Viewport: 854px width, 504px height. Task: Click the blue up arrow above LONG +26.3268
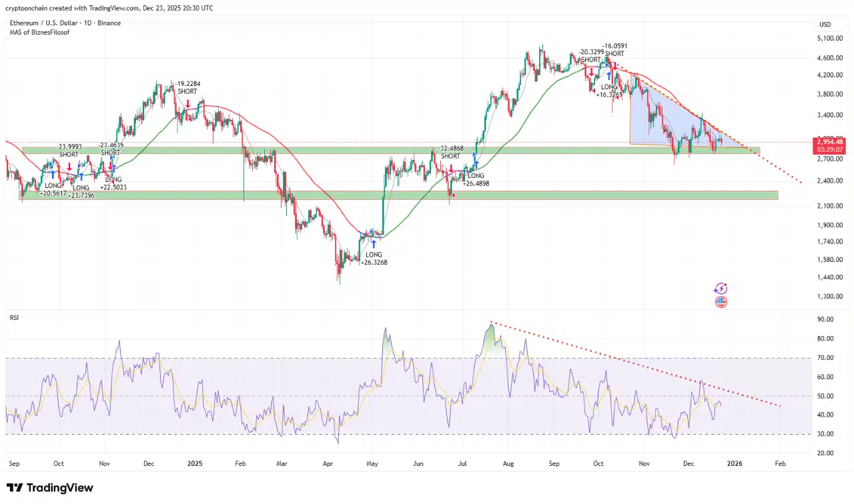coord(373,244)
